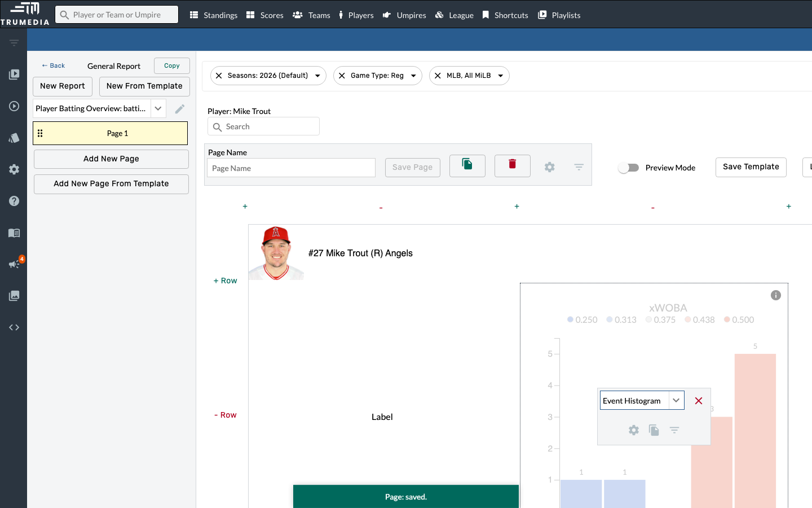This screenshot has height=508, width=812.
Task: Clear the Game Type: Reg filter X
Action: (x=342, y=76)
